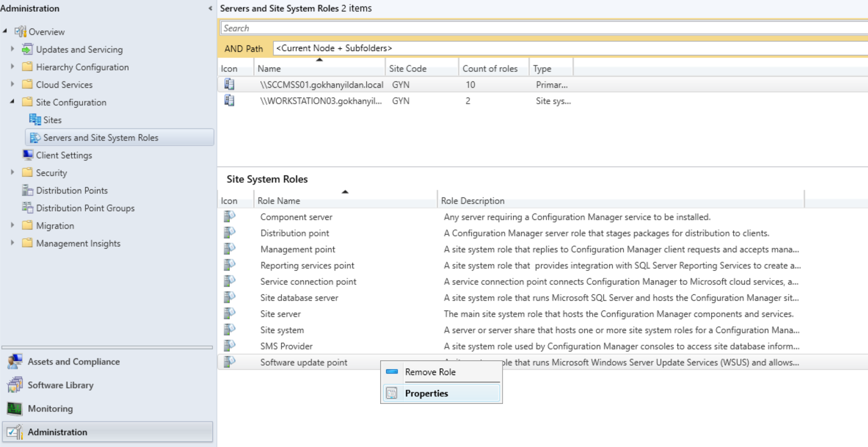Click the Remove Role menu icon
This screenshot has width=868, height=447.
coord(392,372)
